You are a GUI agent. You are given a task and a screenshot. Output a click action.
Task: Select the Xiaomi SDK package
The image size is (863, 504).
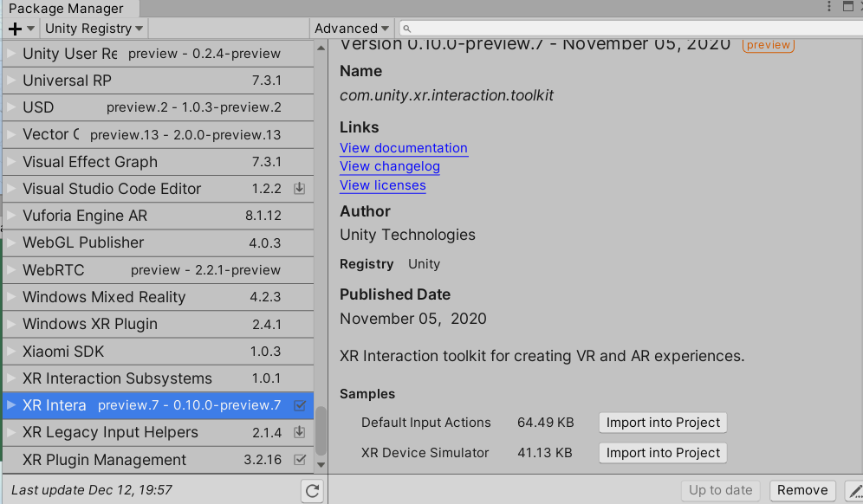(158, 351)
